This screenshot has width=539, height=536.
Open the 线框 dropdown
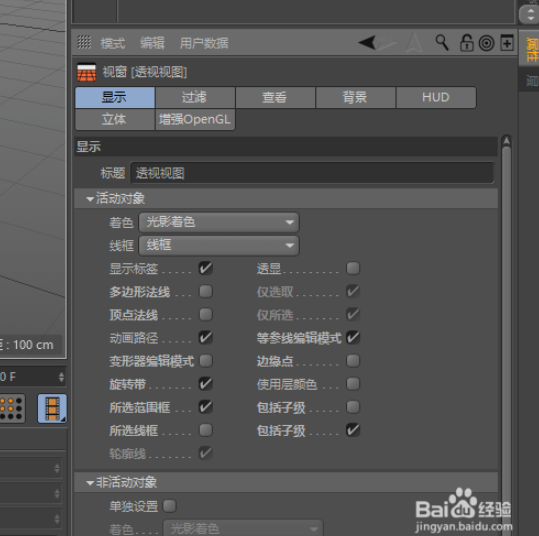click(x=219, y=245)
